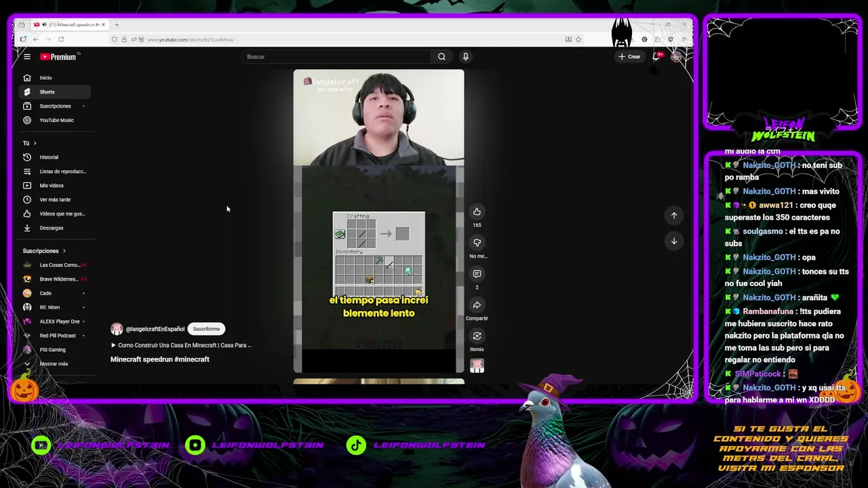The width and height of the screenshot is (868, 488).
Task: Open Videos que me gustan
Action: (54, 214)
